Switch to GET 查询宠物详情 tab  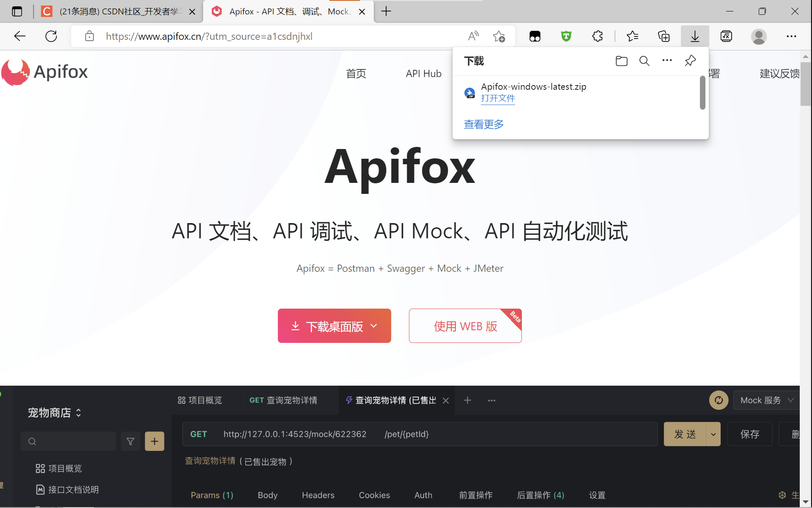(x=283, y=400)
